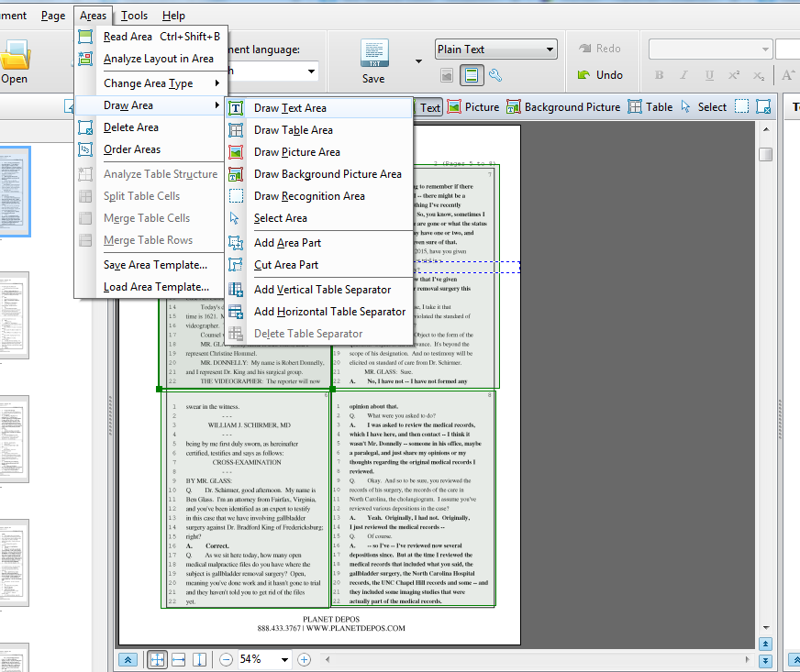Select the Picture area tool
This screenshot has height=672, width=800.
[x=473, y=107]
